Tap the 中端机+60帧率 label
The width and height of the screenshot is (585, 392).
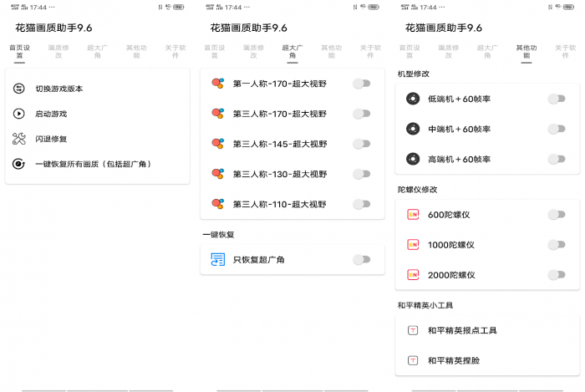459,129
